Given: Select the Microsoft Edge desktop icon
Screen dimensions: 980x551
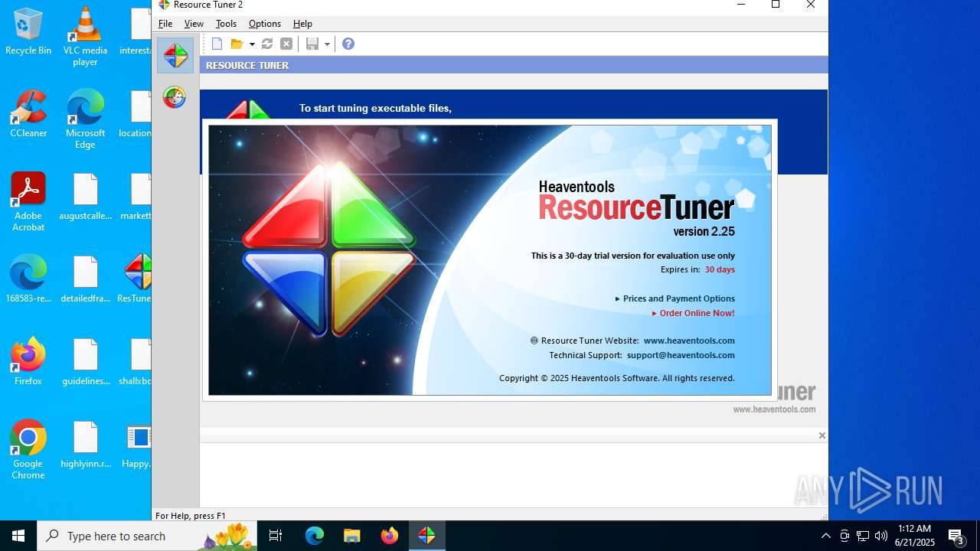Looking at the screenshot, I should (x=85, y=120).
